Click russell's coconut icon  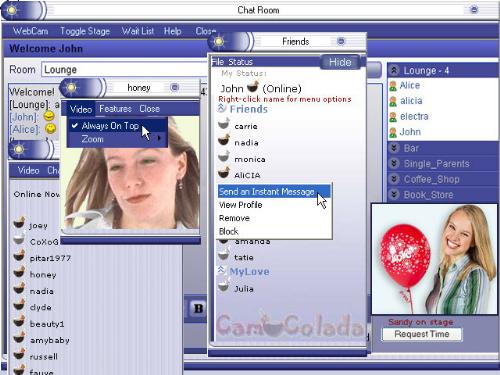19,354
